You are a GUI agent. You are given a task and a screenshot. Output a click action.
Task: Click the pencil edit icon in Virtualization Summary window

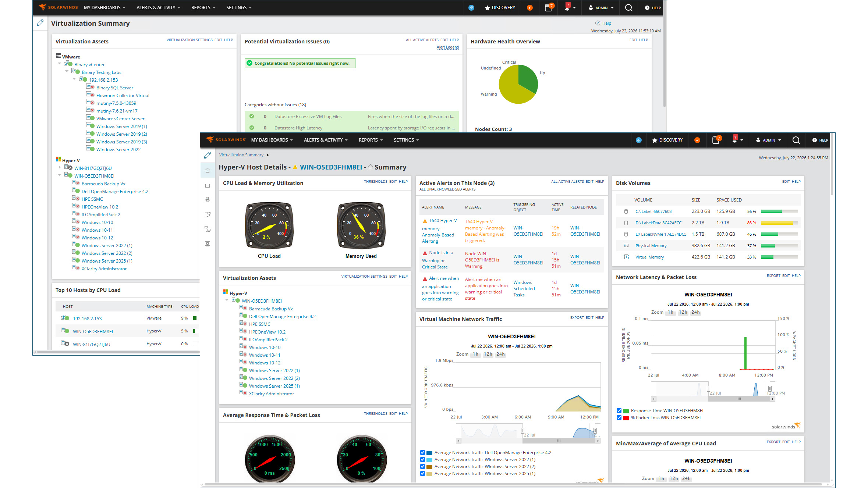coord(40,23)
